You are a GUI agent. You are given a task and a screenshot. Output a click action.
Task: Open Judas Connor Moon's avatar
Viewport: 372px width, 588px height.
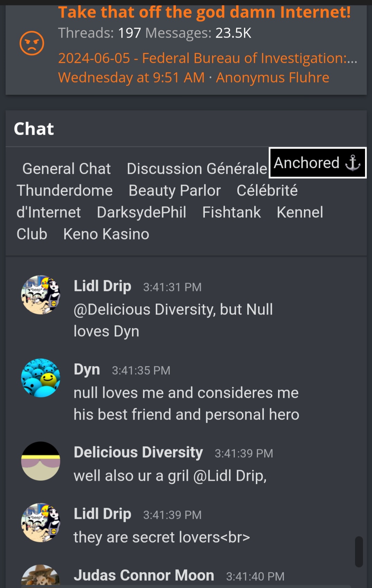click(x=41, y=576)
